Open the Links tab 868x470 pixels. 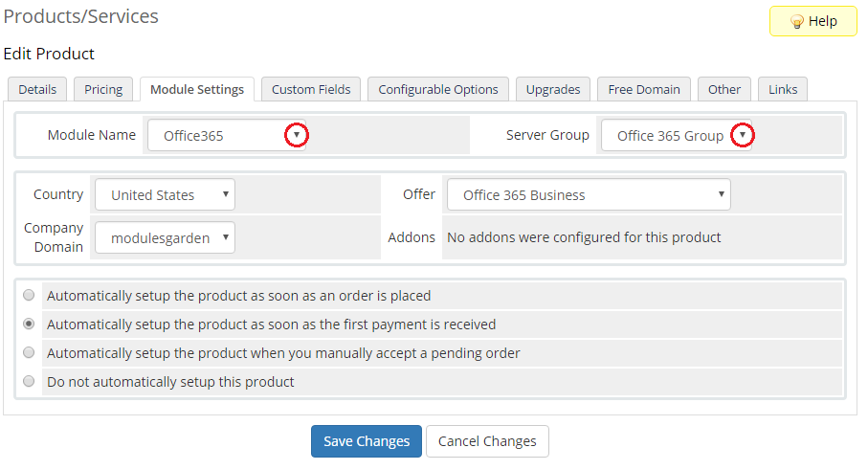tap(783, 89)
